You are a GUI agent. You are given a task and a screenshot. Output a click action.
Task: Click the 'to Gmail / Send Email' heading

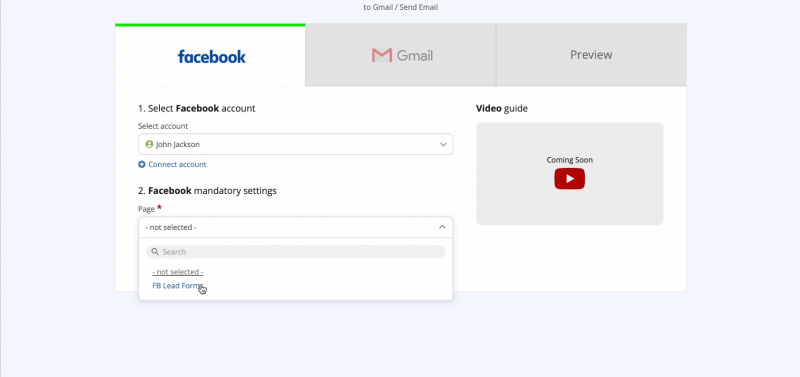coord(401,7)
